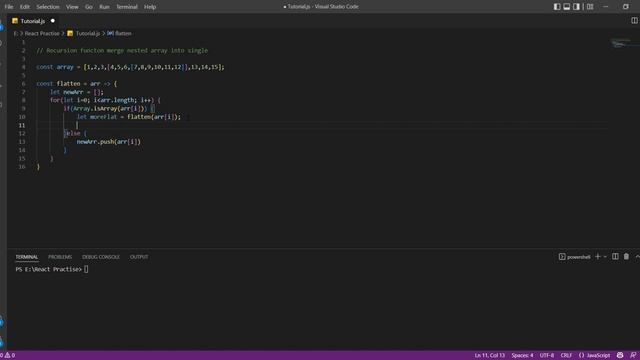The width and height of the screenshot is (640, 360).
Task: Open the Edit menu
Action: 24,7
